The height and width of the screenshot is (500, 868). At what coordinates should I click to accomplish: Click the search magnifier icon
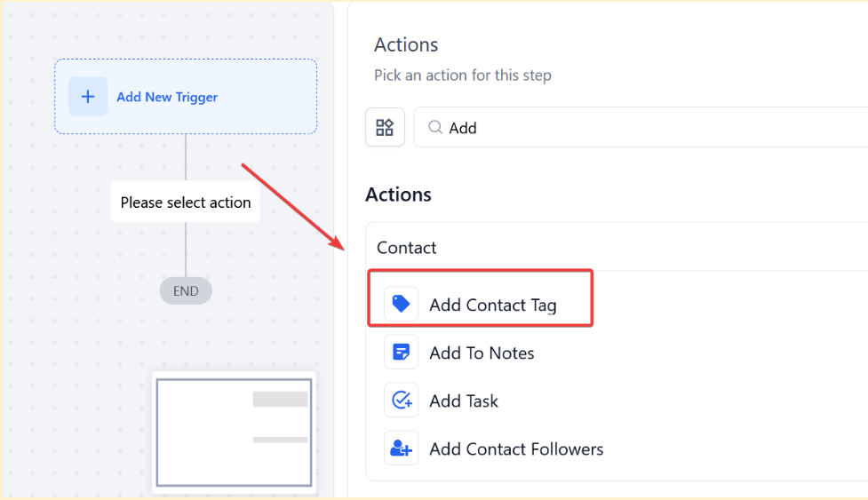(x=435, y=128)
